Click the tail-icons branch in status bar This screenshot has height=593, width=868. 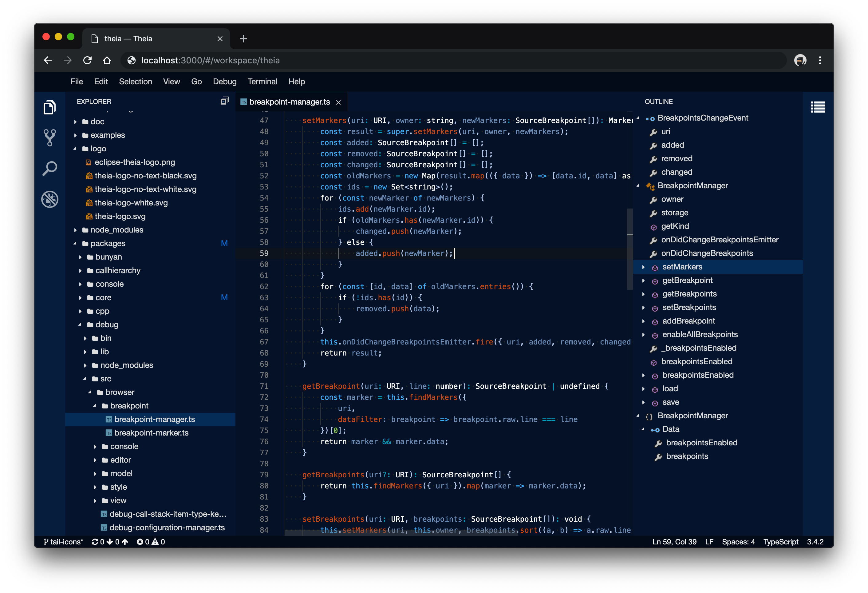click(x=64, y=542)
